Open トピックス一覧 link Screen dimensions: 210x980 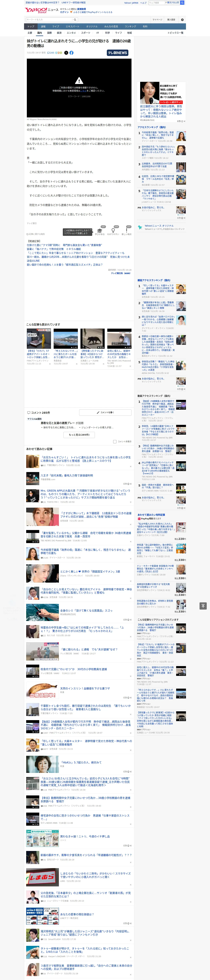[x=175, y=33]
